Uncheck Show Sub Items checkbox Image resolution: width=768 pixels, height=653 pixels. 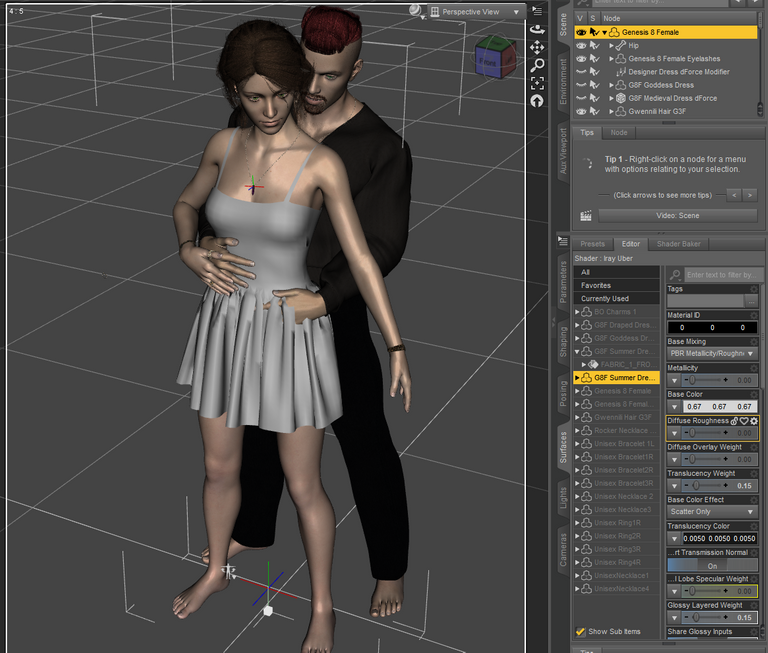point(580,632)
